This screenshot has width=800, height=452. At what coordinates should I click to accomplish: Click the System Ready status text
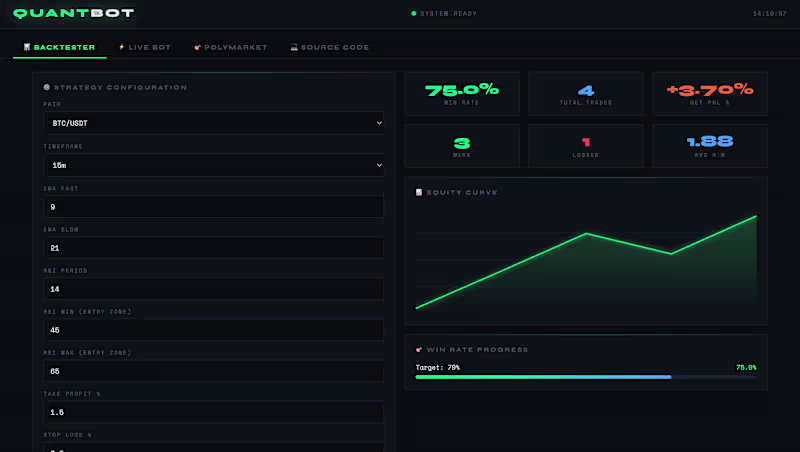click(448, 13)
